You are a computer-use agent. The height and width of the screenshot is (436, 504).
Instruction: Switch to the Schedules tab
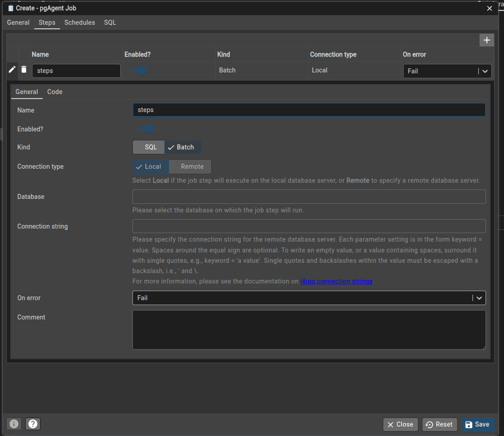coord(80,22)
